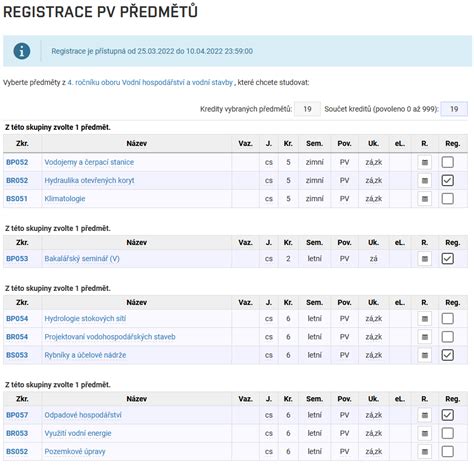Open the BP054 course code link
The image size is (474, 465).
tap(17, 319)
